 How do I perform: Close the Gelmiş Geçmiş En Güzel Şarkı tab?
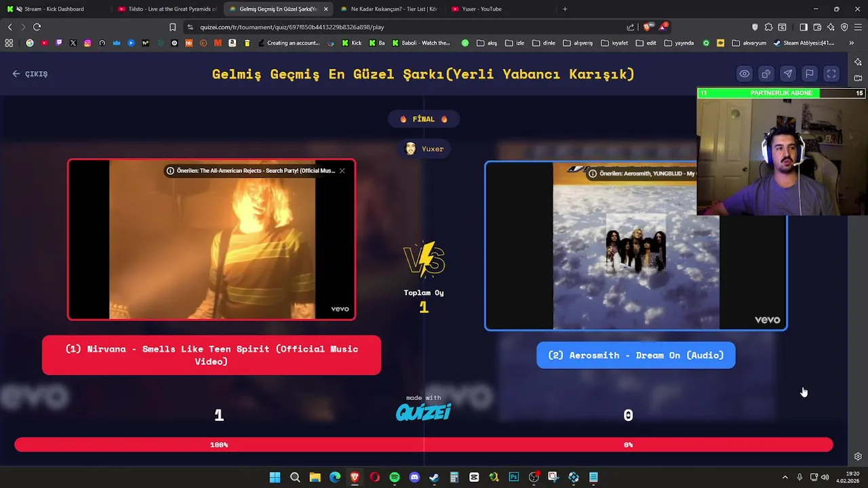[x=325, y=9]
